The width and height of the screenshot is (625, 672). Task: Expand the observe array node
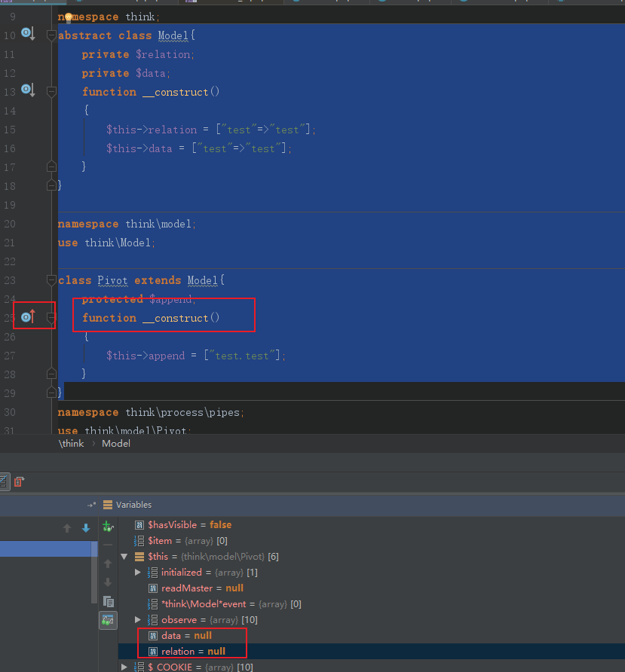[x=138, y=620]
